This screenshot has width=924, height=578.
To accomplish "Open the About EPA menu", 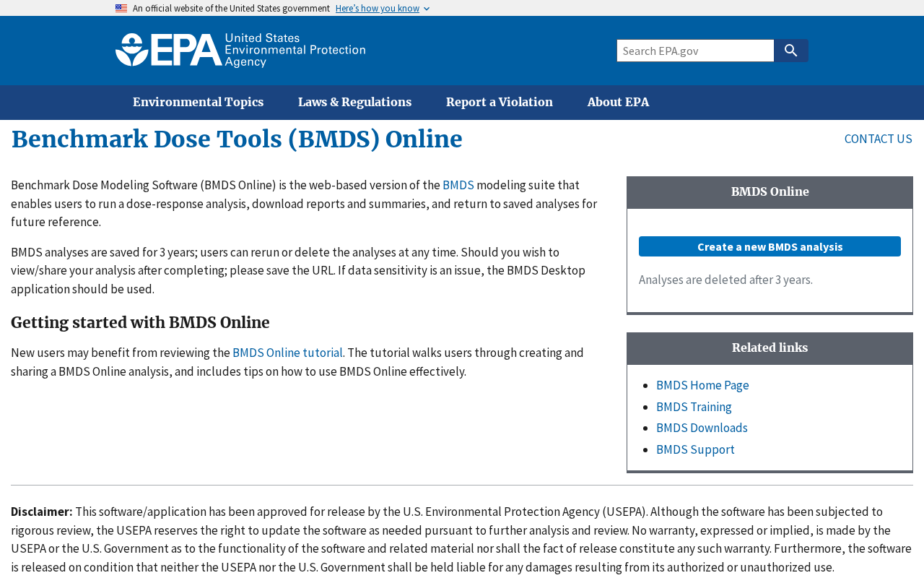I will pos(618,103).
